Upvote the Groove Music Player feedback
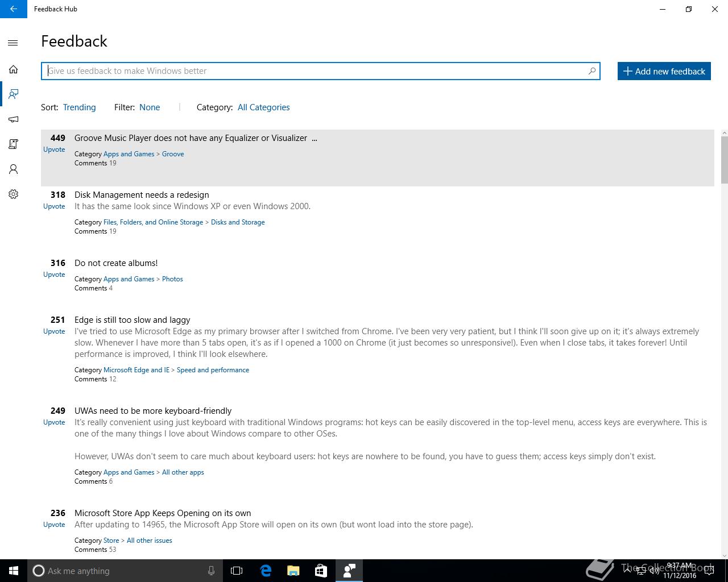The height and width of the screenshot is (582, 728). pos(54,149)
